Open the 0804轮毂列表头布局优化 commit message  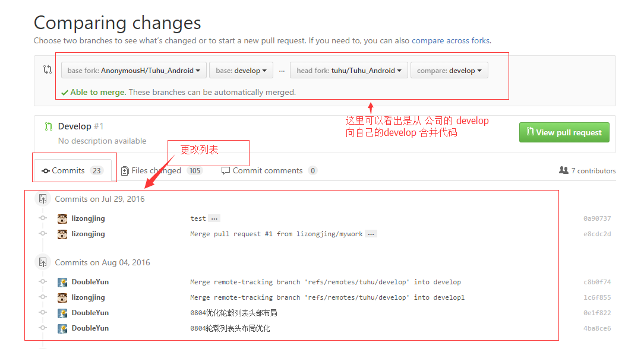[230, 328]
